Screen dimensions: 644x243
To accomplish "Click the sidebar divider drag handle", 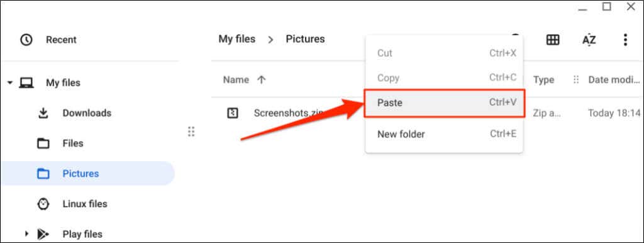I will pyautogui.click(x=191, y=132).
